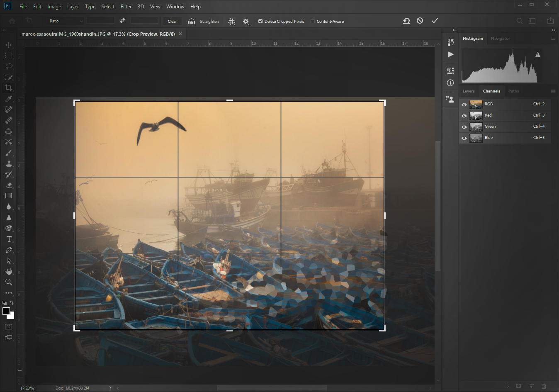Open the crop settings gear menu
This screenshot has height=392, width=559.
[x=246, y=22]
